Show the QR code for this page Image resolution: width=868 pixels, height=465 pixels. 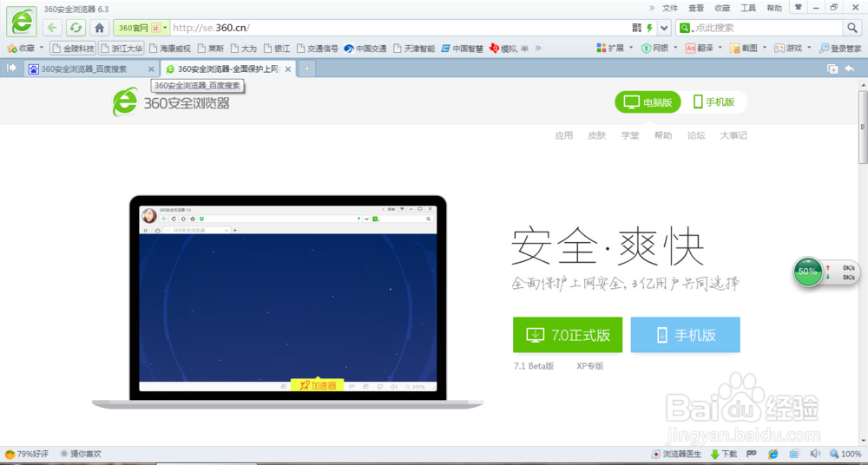[636, 28]
